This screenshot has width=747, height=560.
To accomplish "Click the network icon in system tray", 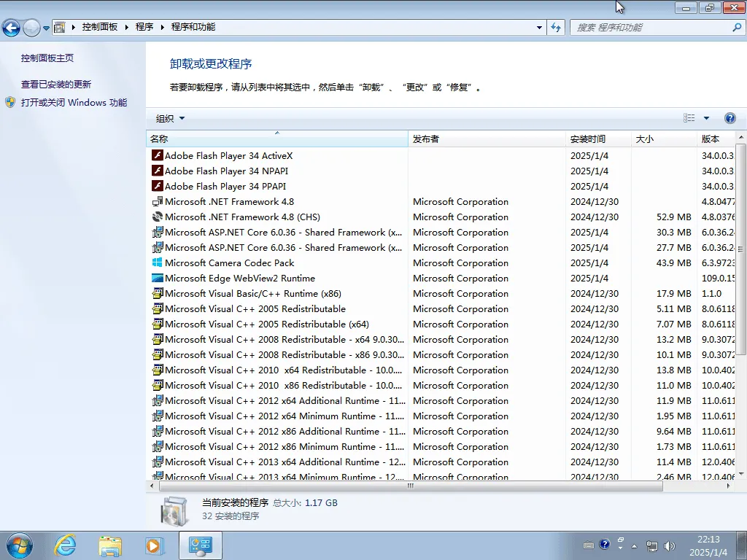I will pyautogui.click(x=651, y=545).
